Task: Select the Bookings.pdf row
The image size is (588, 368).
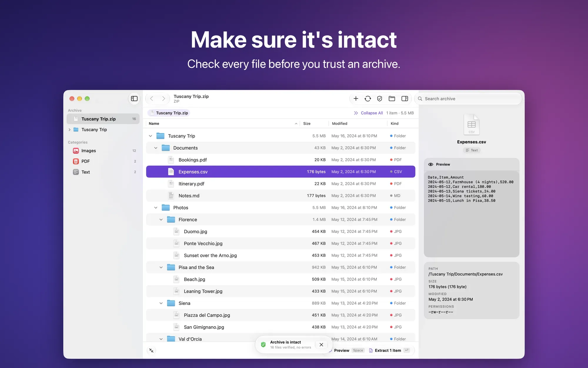Action: tap(280, 160)
